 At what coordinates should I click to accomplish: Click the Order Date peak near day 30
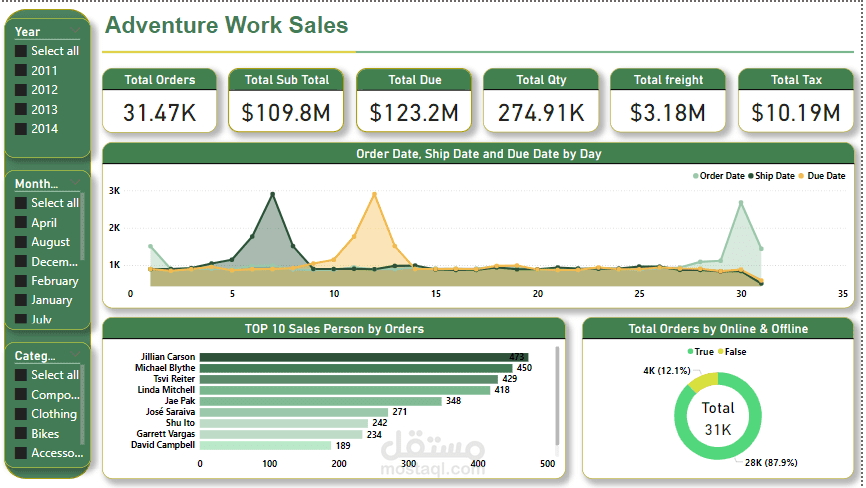pos(741,203)
